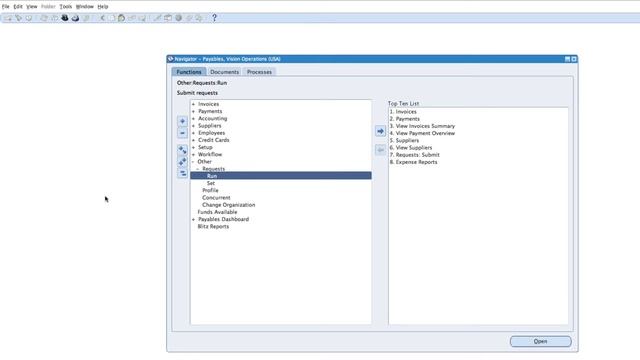Select '4. View Payment Overview' entry
Viewport: 640px width, 360px height.
422,133
